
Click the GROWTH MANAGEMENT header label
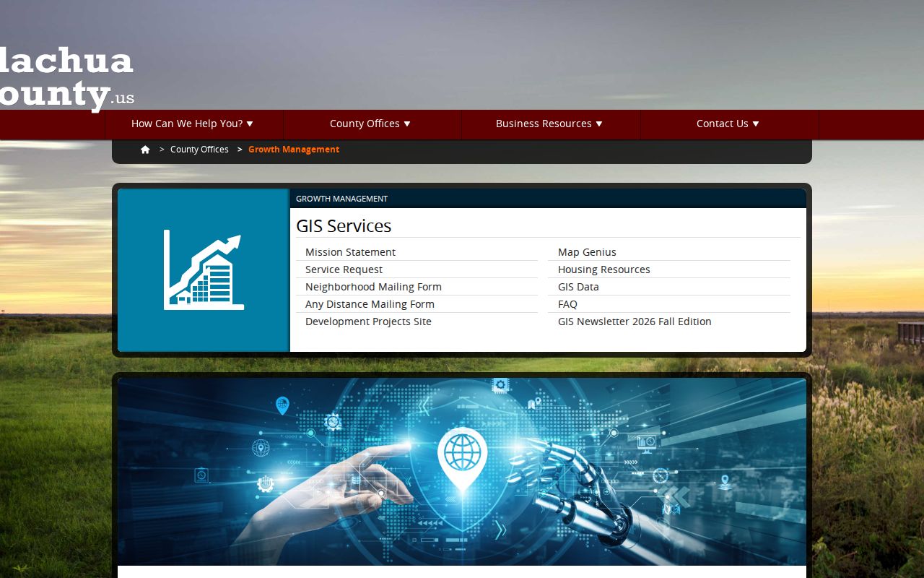coord(341,199)
